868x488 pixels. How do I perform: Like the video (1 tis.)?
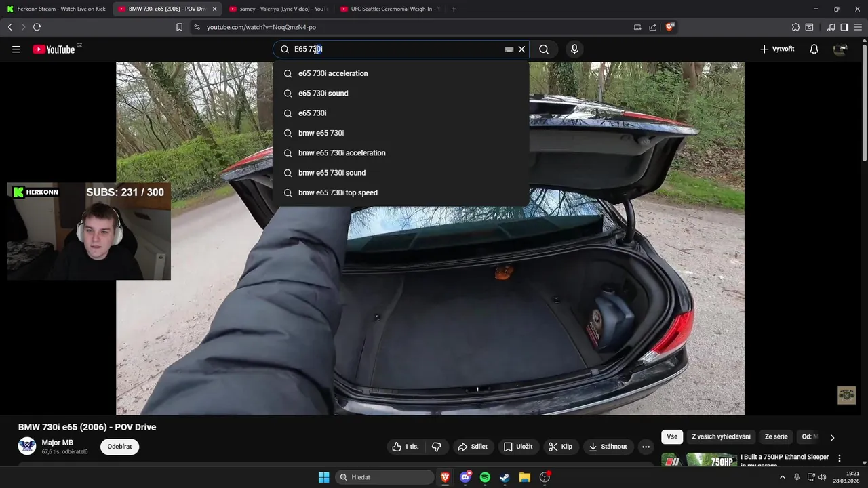click(406, 447)
